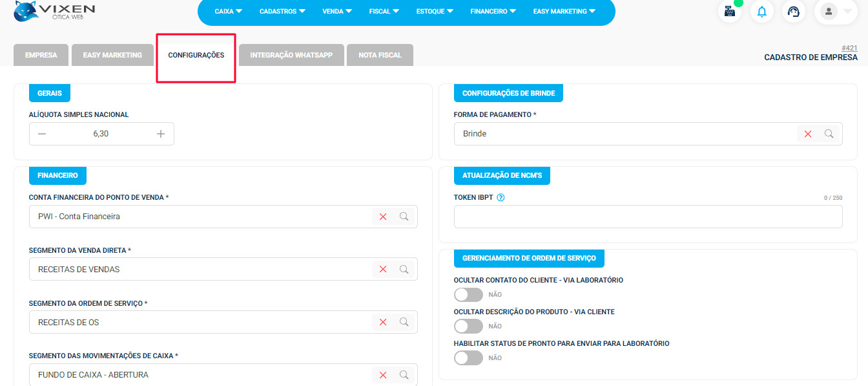Clear the Brinde forma de pagamento value

808,134
